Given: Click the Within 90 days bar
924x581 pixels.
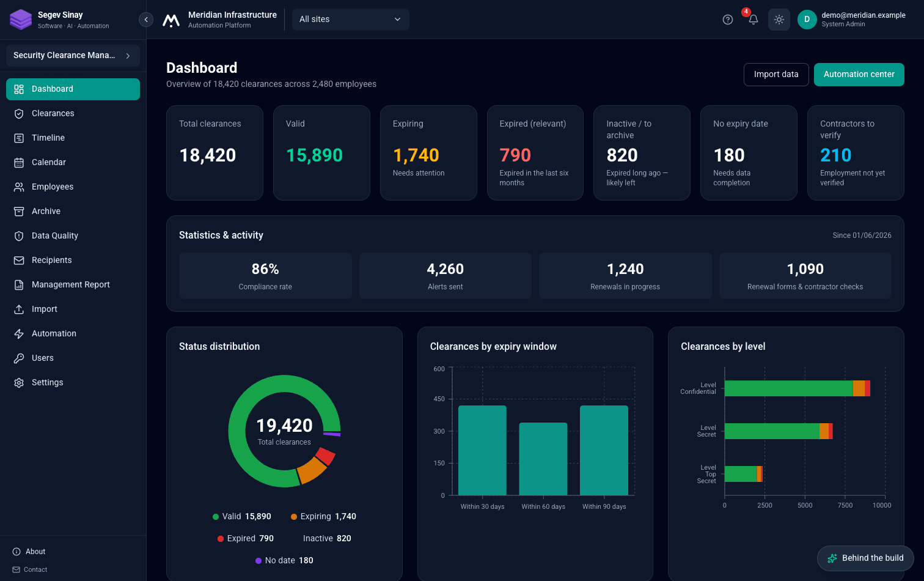Looking at the screenshot, I should click(x=604, y=450).
